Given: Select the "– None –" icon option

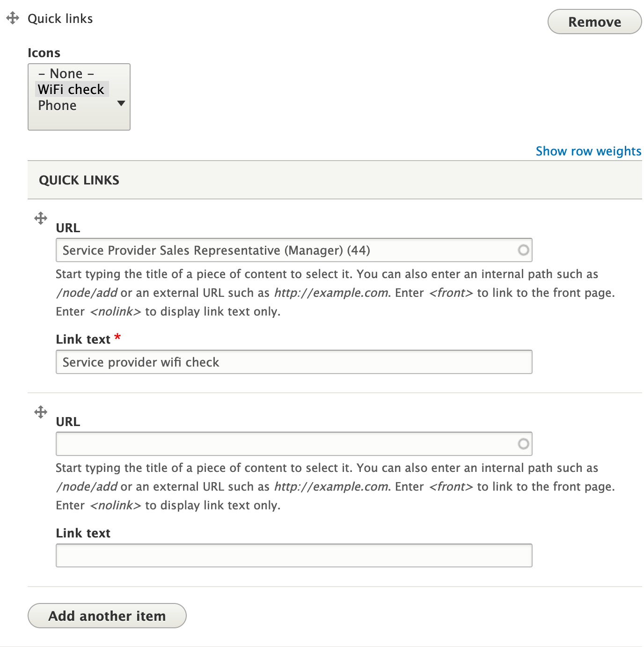Looking at the screenshot, I should click(66, 74).
